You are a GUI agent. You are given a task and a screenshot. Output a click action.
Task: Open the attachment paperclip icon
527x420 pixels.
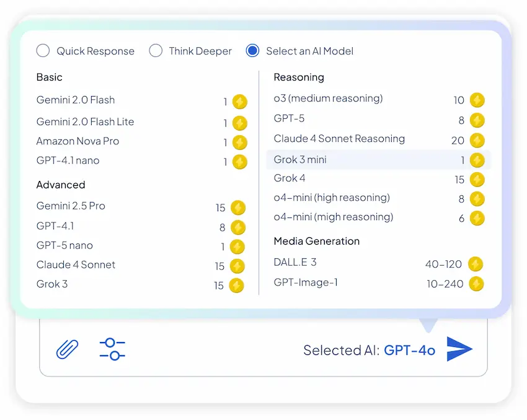pyautogui.click(x=67, y=349)
